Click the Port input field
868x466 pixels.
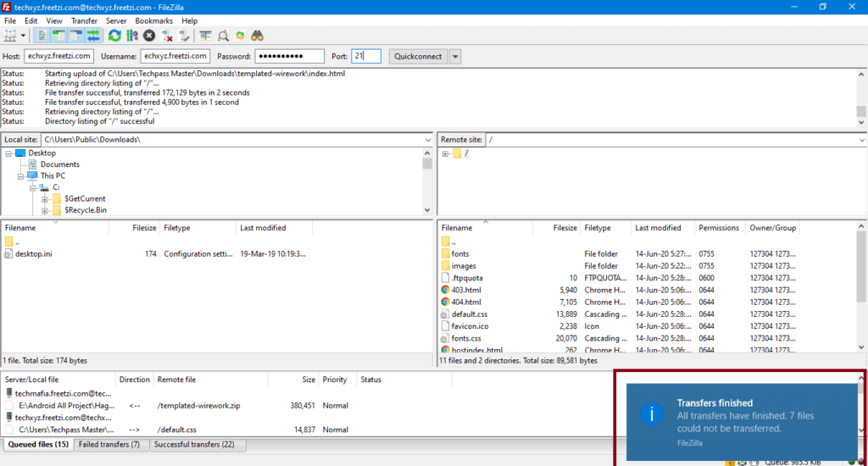(x=366, y=56)
